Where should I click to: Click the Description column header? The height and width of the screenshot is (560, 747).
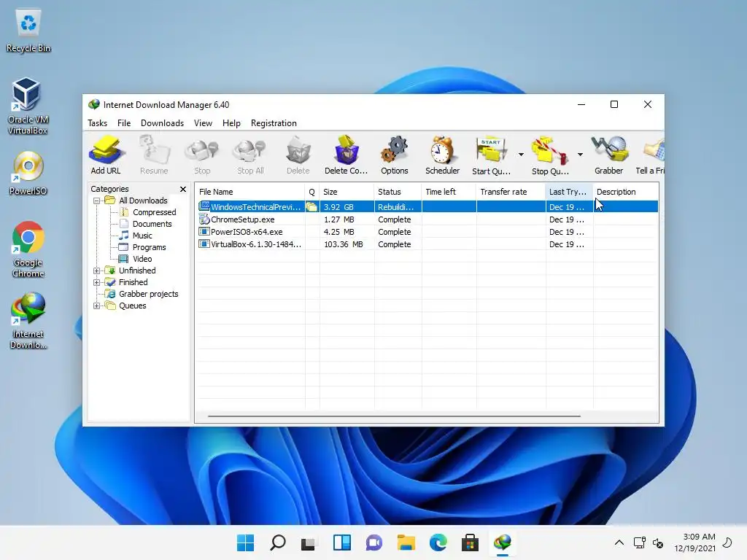(625, 192)
